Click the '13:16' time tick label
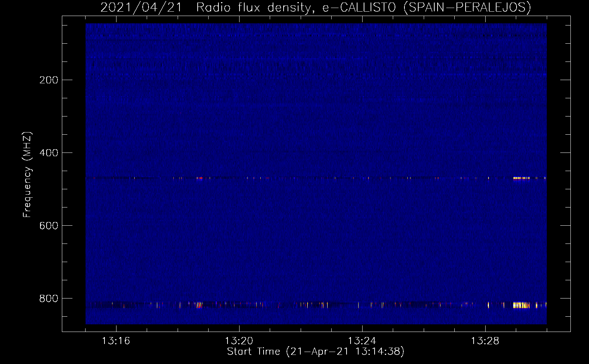This screenshot has width=589, height=364. [116, 341]
